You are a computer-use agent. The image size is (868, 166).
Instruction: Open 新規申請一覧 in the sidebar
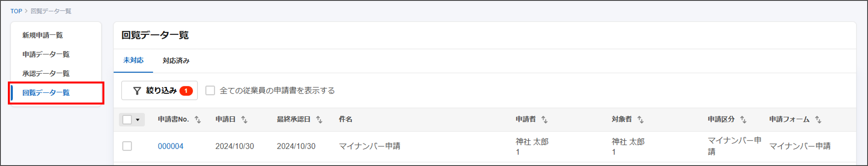pos(43,35)
